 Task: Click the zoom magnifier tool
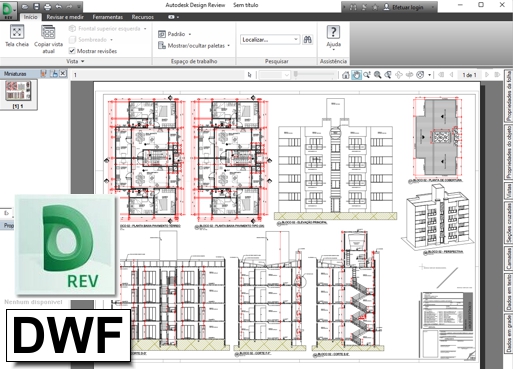click(377, 75)
